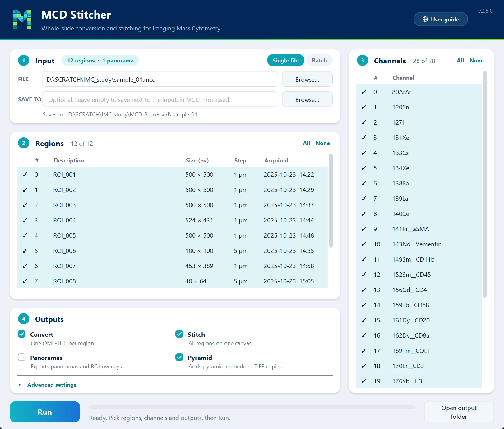Expand the Advanced settings section

47,385
